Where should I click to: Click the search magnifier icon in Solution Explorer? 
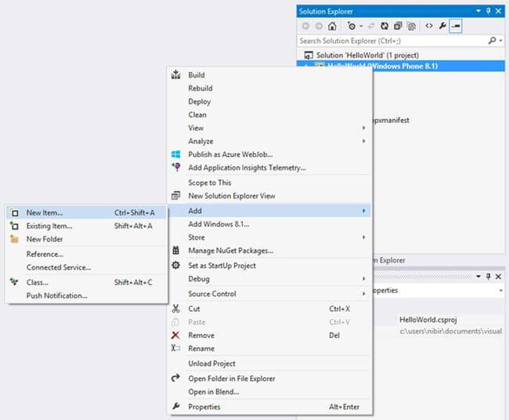492,41
